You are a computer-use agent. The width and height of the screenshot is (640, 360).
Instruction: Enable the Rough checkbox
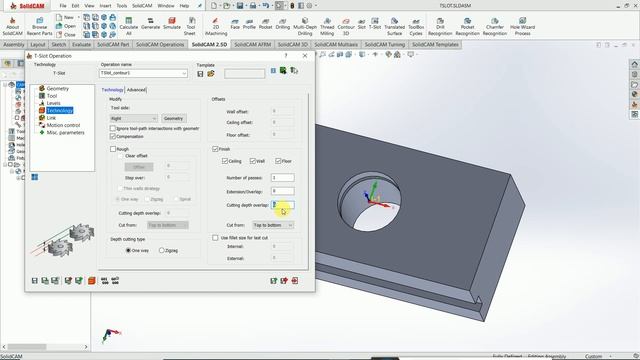[113, 149]
